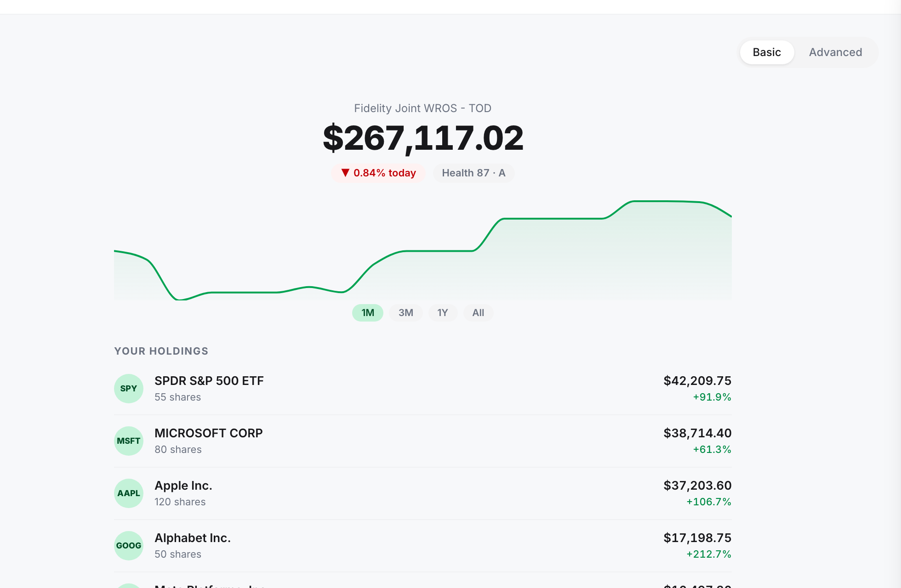The image size is (901, 588).
Task: Click the 50 shares label
Action: (178, 554)
